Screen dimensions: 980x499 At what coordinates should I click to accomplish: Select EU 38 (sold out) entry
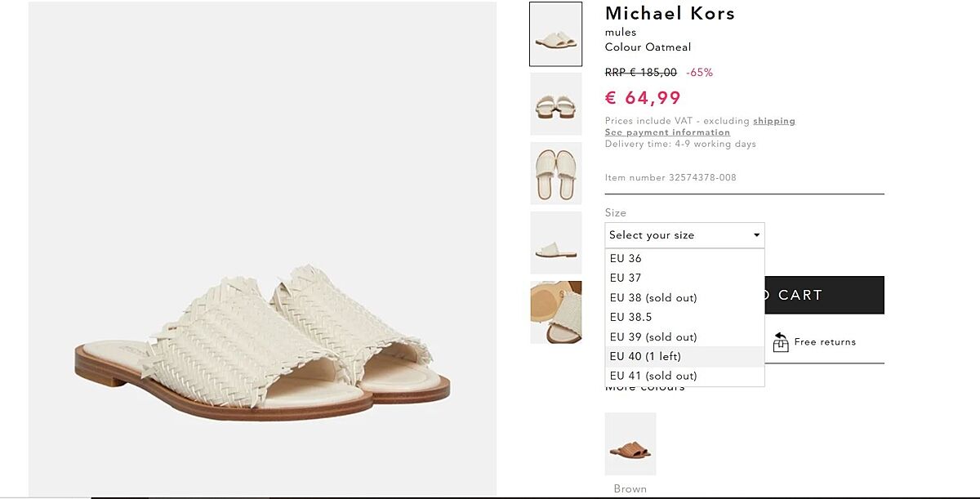coord(653,298)
